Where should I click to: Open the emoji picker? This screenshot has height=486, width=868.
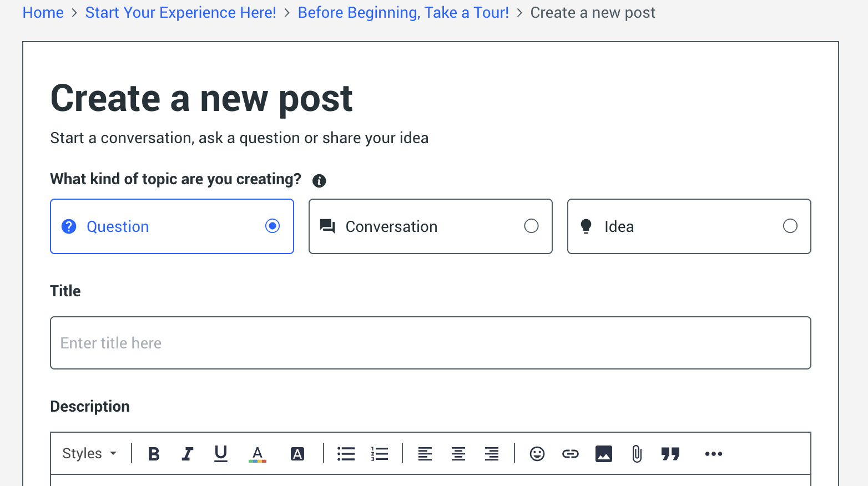pos(537,454)
